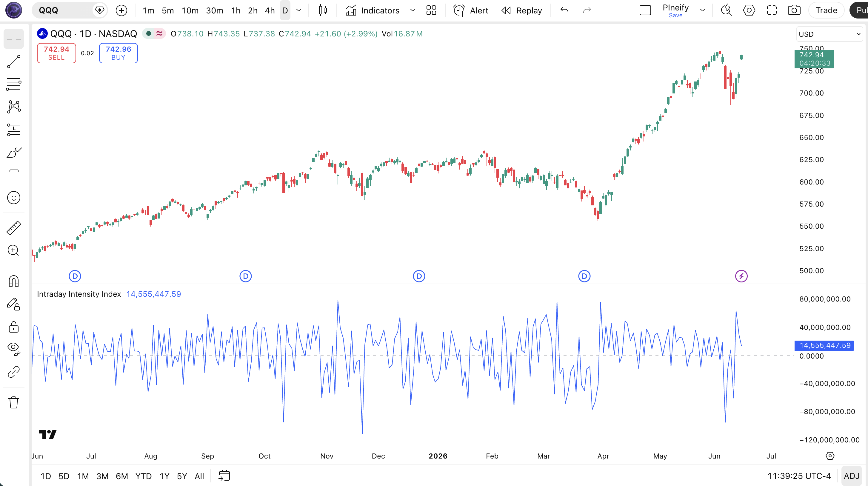This screenshot has width=868, height=486.
Task: Click the trash remove objects icon
Action: click(x=14, y=402)
